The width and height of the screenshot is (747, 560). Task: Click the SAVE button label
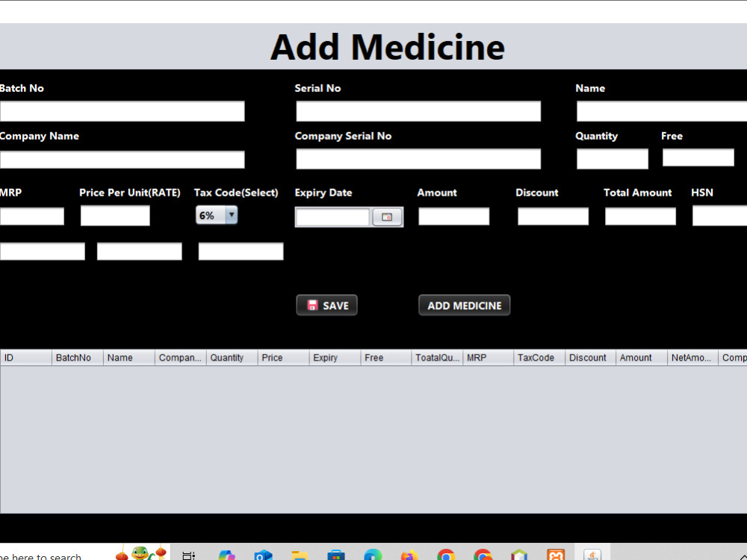click(x=335, y=305)
